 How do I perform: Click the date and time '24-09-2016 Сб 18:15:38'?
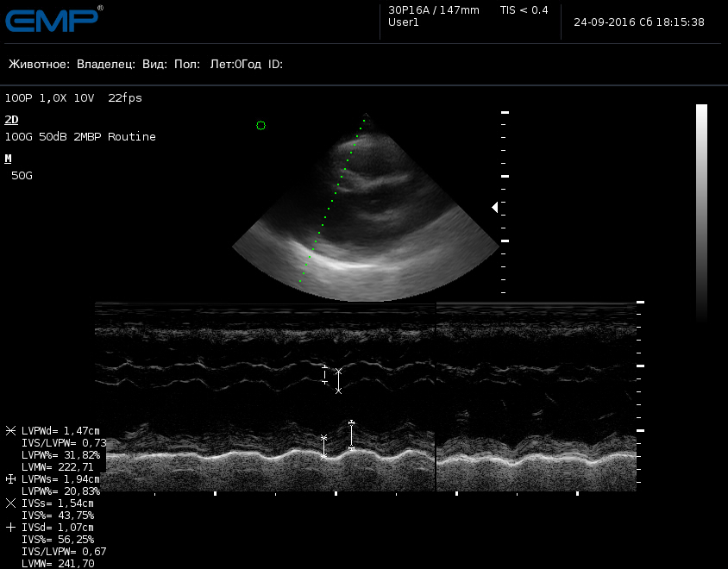pos(639,22)
